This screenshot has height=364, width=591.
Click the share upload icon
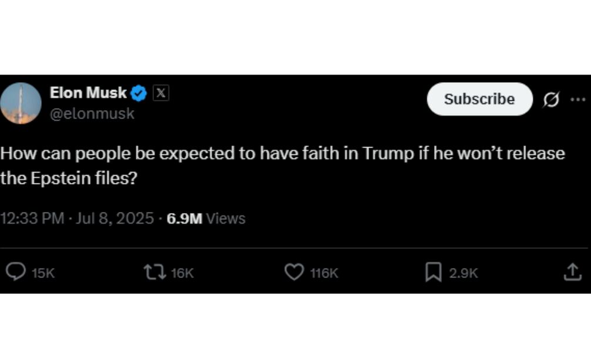[572, 272]
